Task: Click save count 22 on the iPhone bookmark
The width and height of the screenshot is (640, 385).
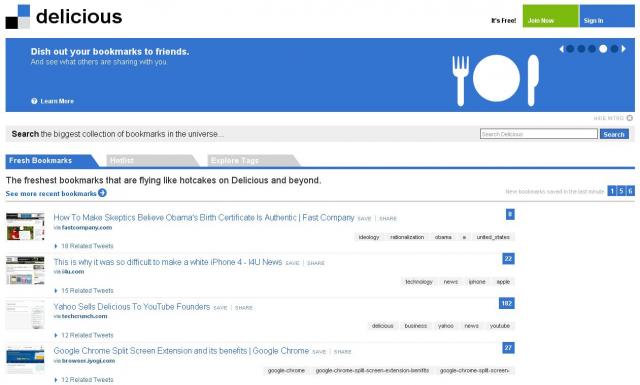Action: (x=508, y=259)
